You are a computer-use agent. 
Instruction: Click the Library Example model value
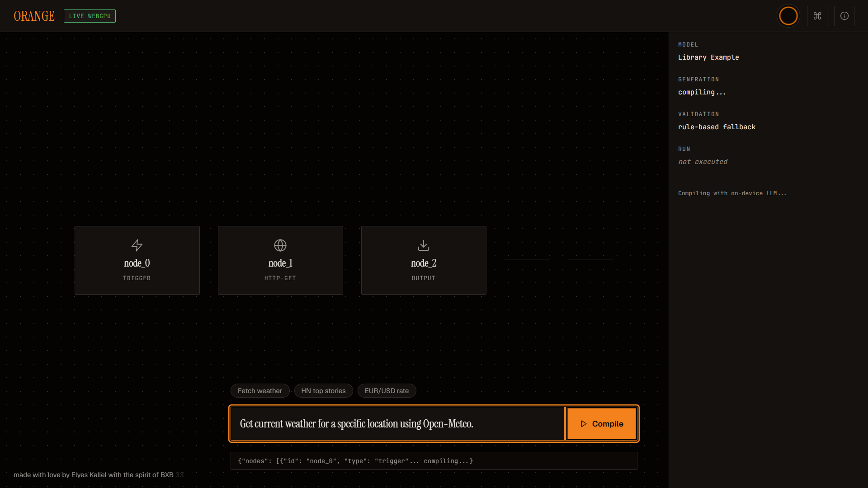[708, 57]
